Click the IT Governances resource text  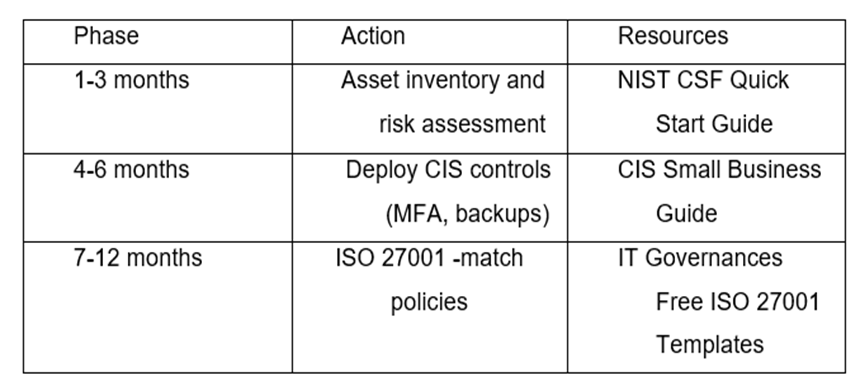point(700,258)
